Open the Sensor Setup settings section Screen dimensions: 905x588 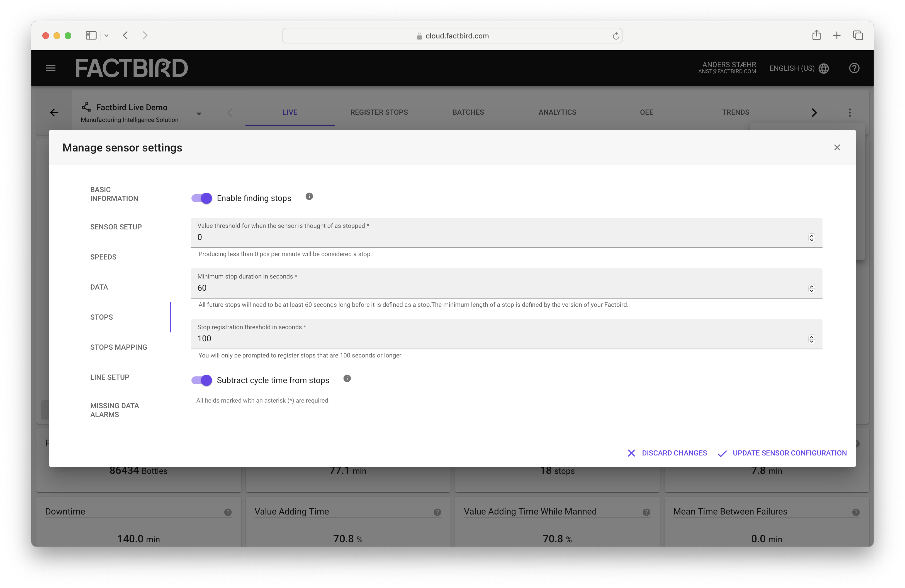(116, 227)
